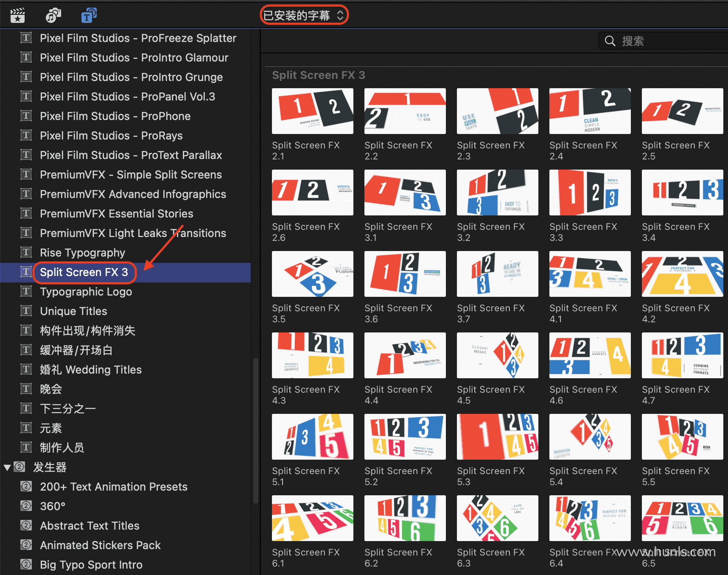The height and width of the screenshot is (575, 728).
Task: Select Pixel Film Studios - ProPhone category
Action: [115, 116]
